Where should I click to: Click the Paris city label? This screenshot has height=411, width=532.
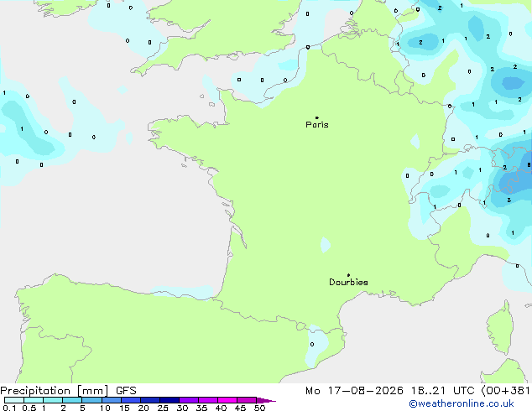(317, 125)
